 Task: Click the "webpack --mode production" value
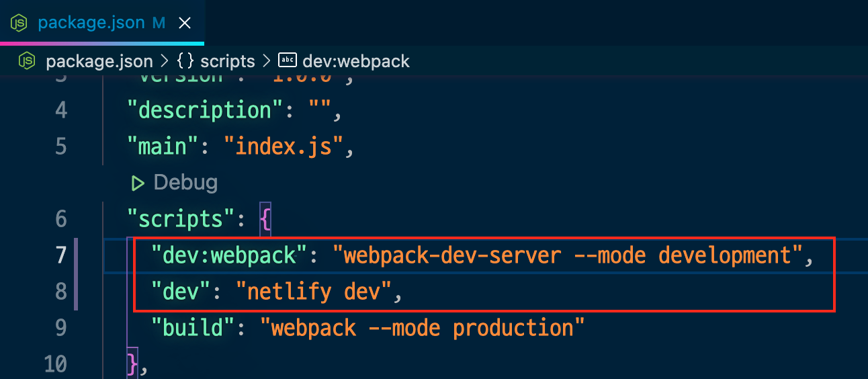point(423,328)
